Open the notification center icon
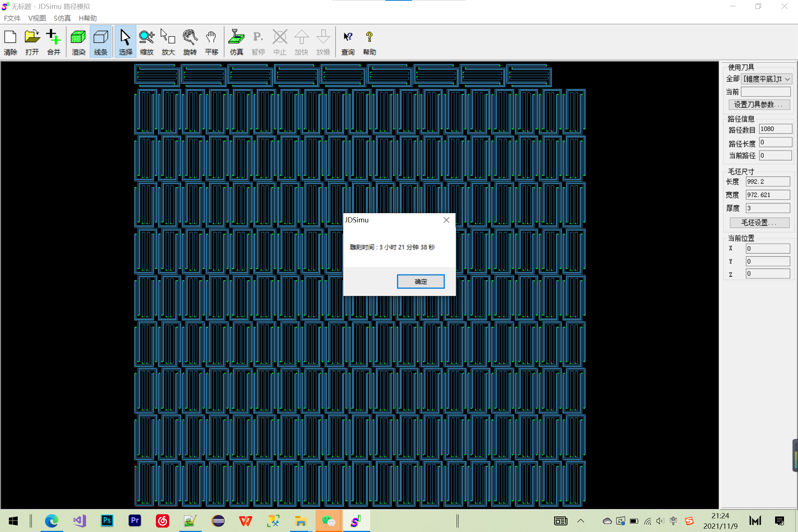798x532 pixels. click(x=780, y=521)
